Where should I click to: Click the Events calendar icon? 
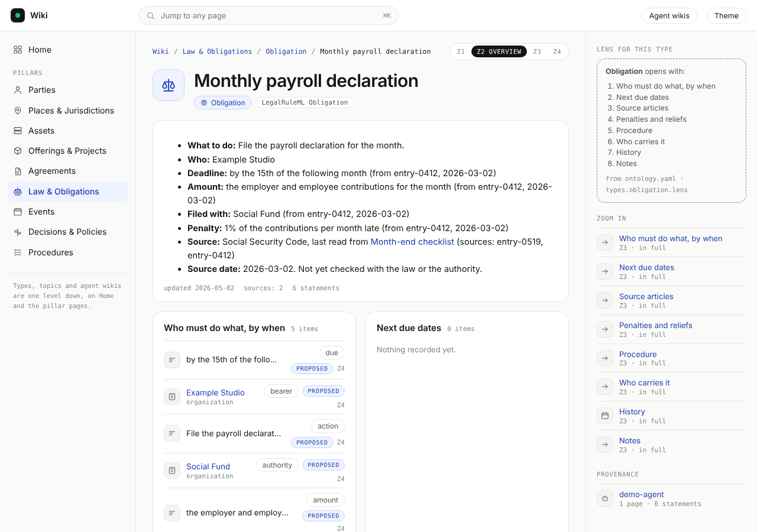click(18, 212)
